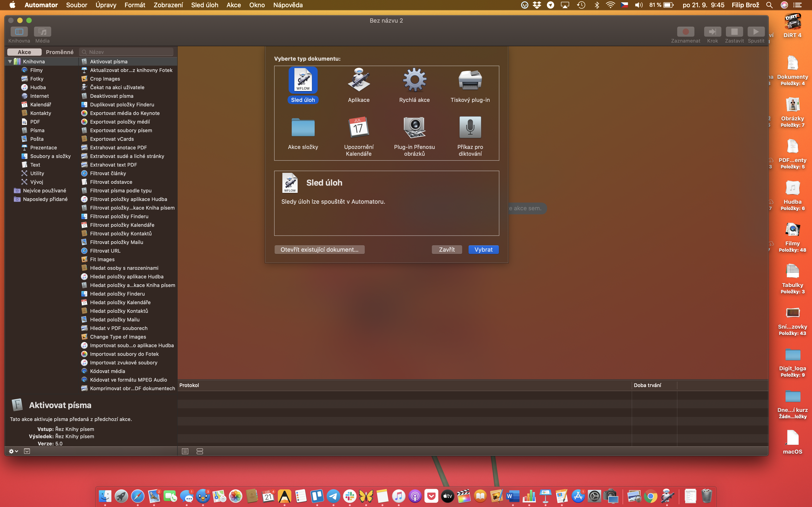Open the gear dropdown at bottom left
Screen dimensions: 812x507
click(x=13, y=451)
